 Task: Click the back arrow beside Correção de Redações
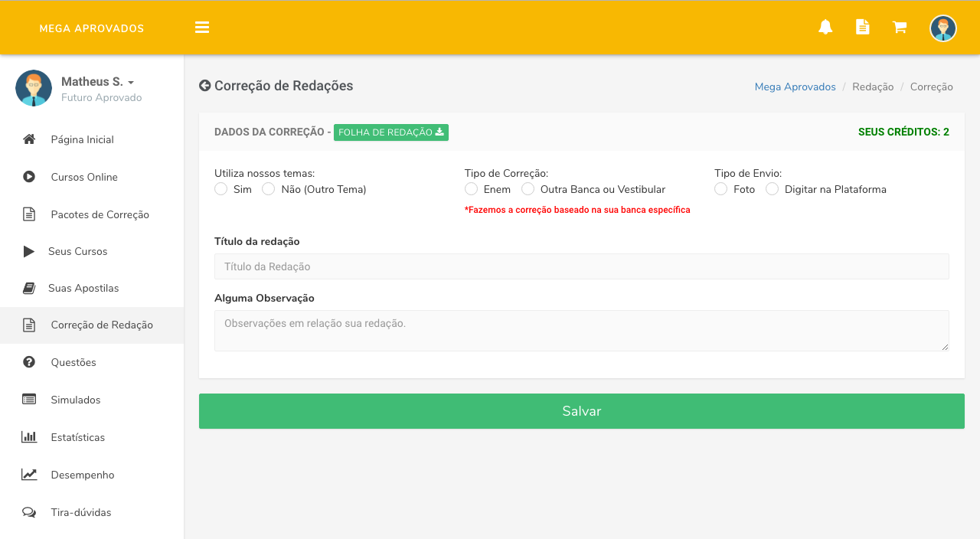click(204, 86)
